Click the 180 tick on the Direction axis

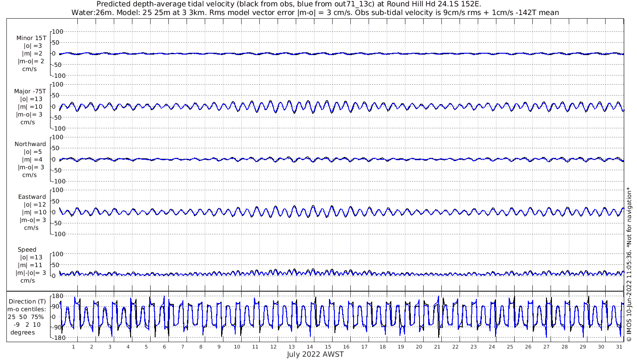57,296
